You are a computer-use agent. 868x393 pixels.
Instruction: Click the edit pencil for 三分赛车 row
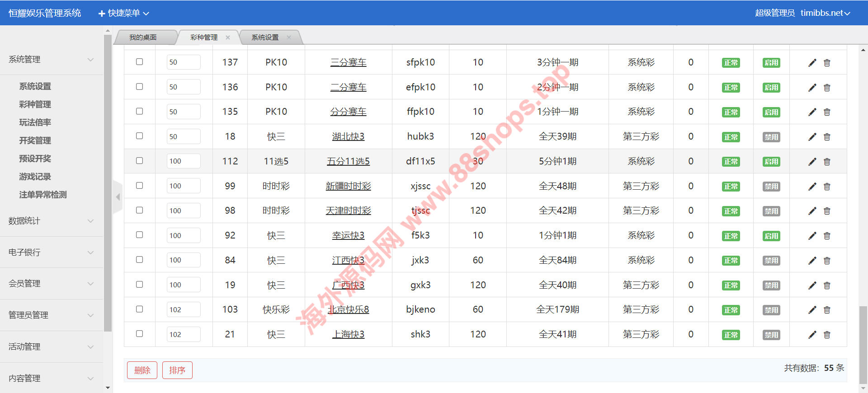(x=812, y=63)
